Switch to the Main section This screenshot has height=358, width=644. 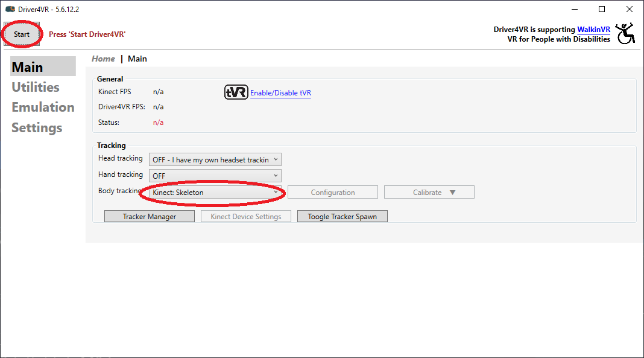[43, 66]
